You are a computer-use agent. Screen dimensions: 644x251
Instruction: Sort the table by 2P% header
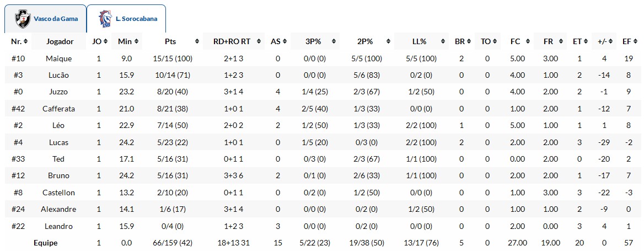[x=365, y=41]
